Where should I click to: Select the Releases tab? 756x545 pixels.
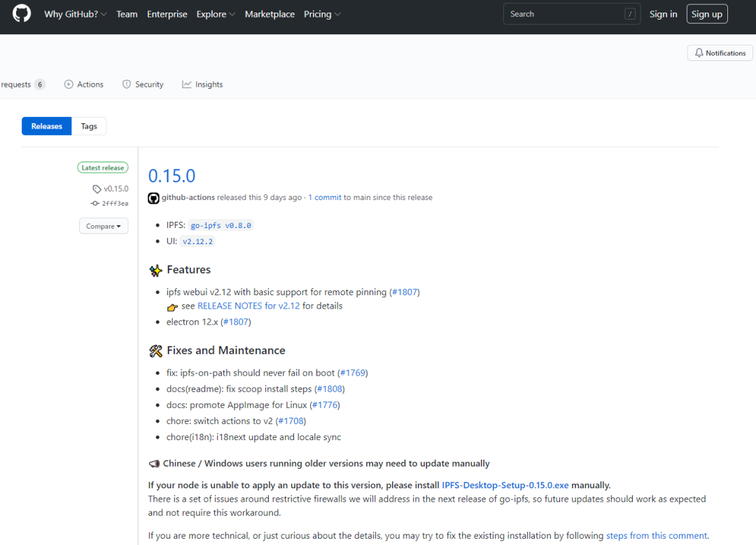tap(47, 126)
